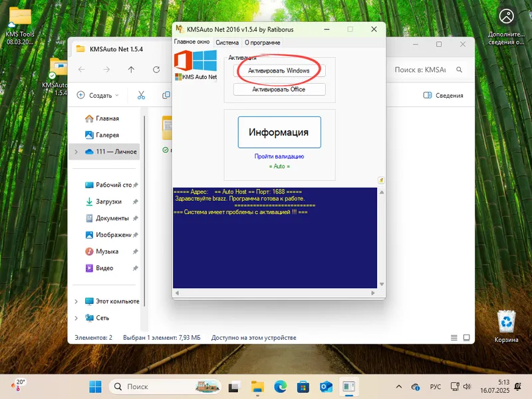Viewport: 532px width, 399px height.
Task: Open the Создать dropdown in Explorer
Action: coord(98,94)
